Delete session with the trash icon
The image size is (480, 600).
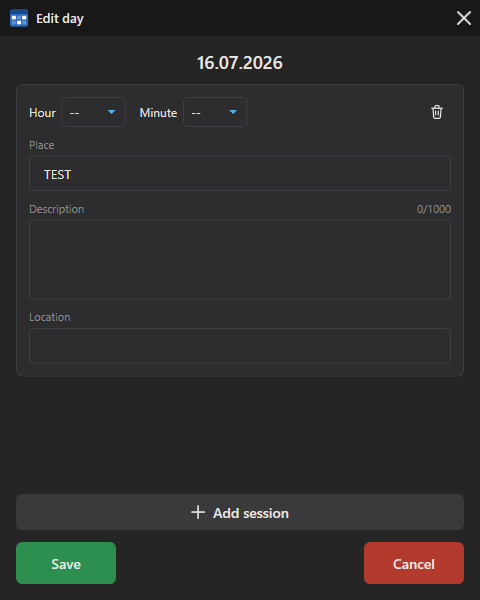pyautogui.click(x=437, y=112)
